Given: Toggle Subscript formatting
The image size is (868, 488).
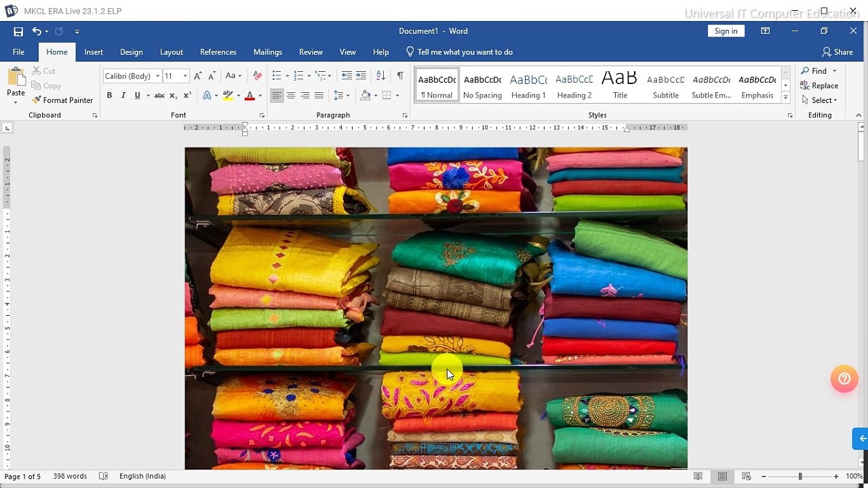Looking at the screenshot, I should [173, 96].
